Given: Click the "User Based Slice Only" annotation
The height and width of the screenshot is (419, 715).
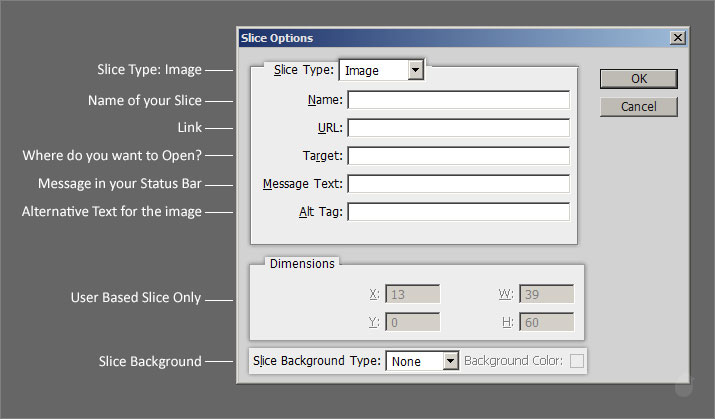Looking at the screenshot, I should [136, 298].
